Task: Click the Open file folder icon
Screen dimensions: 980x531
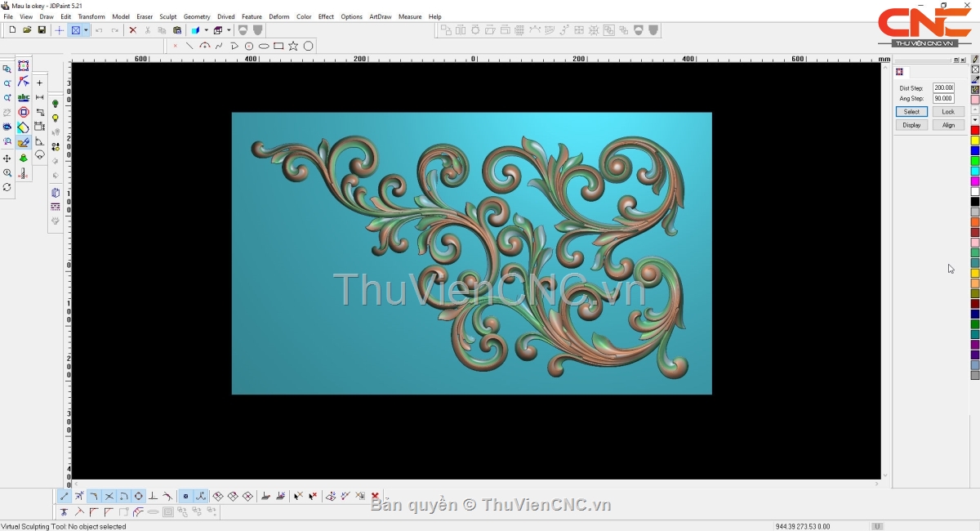Action: 27,30
